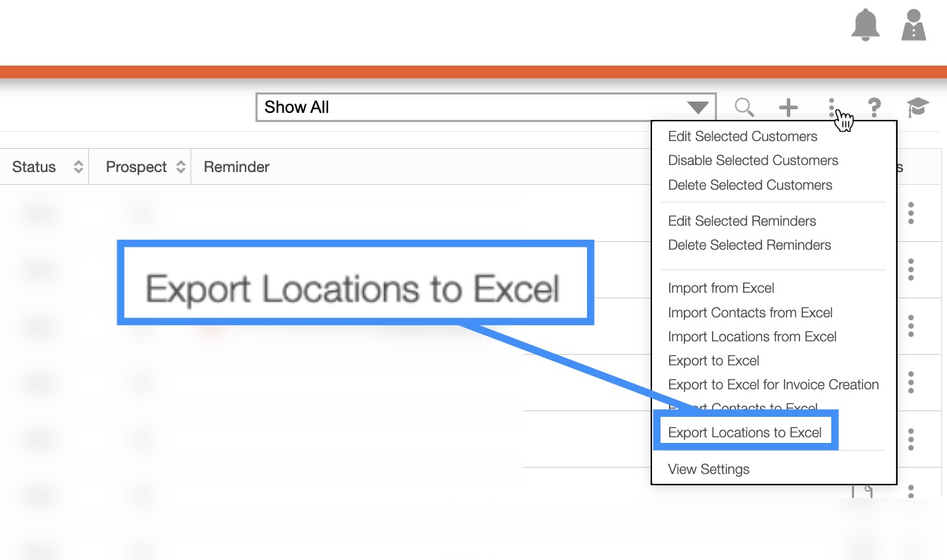Screen dimensions: 947x560
Task: Click the plus icon to add customer
Action: (x=788, y=107)
